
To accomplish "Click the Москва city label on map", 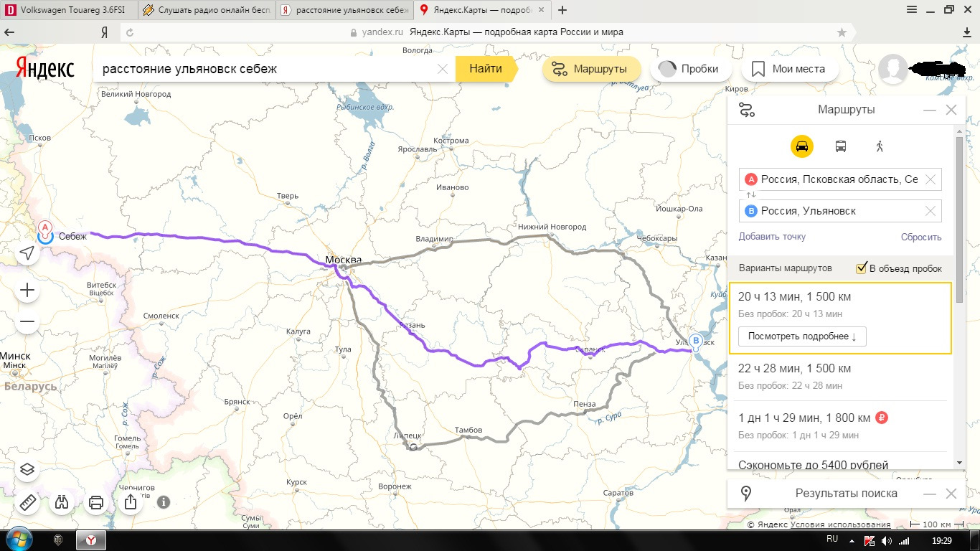I will pos(344,259).
